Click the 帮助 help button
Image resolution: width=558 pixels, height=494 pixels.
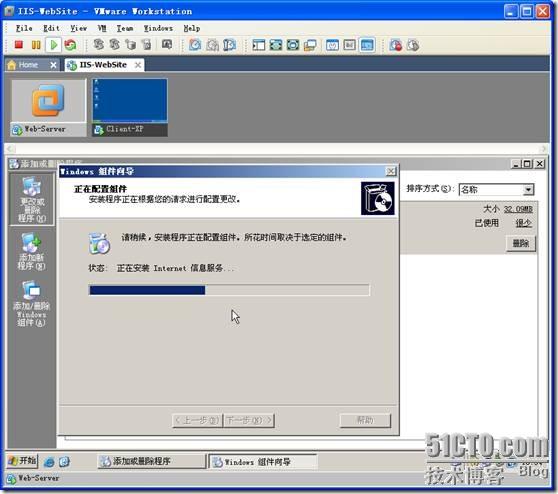coord(365,420)
